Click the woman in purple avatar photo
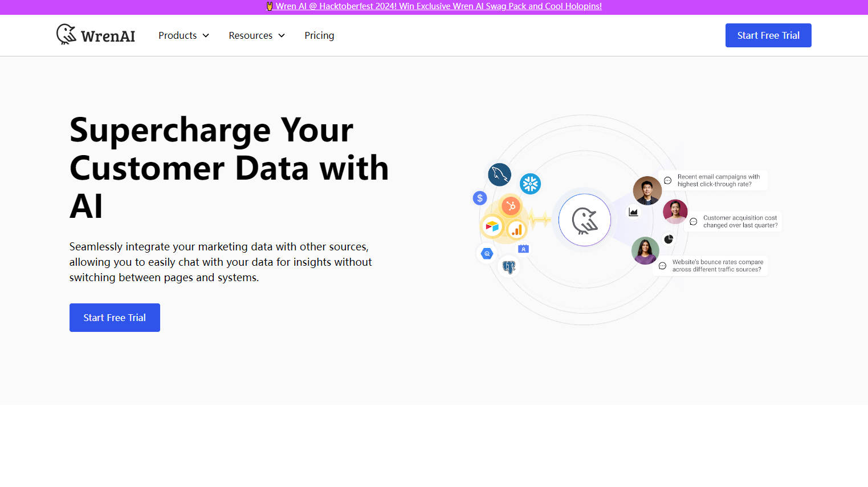868x487 pixels. click(645, 250)
